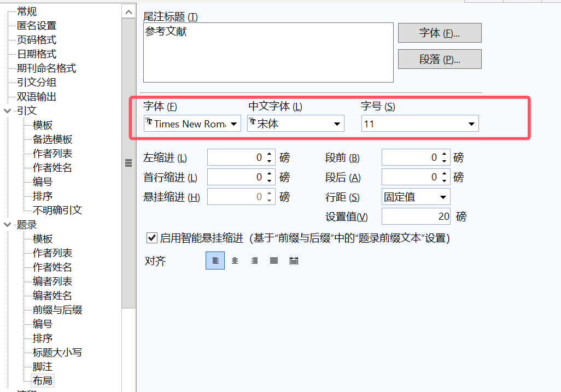This screenshot has height=392, width=561.
Task: Select justify alignment icon
Action: (274, 261)
